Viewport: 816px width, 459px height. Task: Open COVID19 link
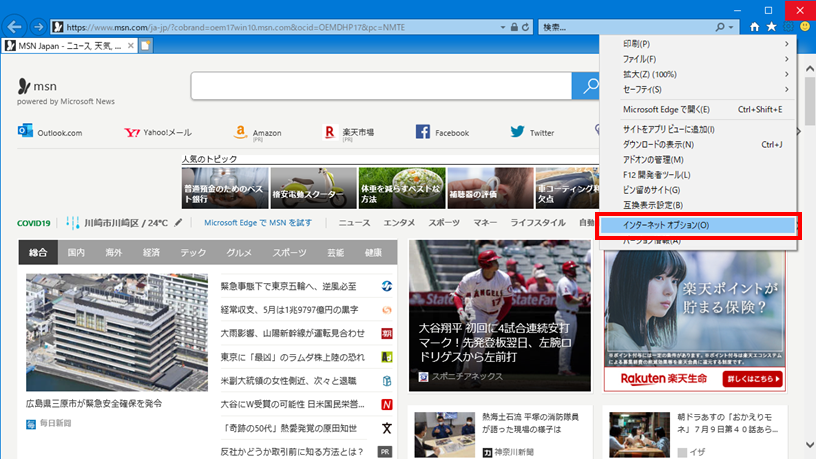[34, 223]
